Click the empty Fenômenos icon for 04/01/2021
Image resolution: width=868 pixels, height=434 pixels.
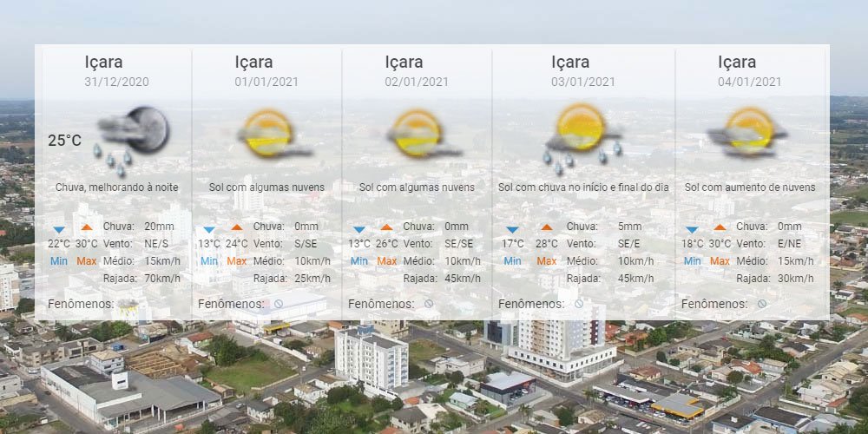[x=761, y=305]
